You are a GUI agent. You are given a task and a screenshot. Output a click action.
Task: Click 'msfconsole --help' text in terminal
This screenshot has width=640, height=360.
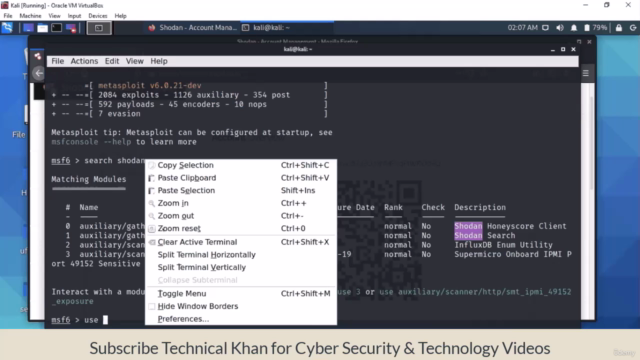(x=91, y=142)
